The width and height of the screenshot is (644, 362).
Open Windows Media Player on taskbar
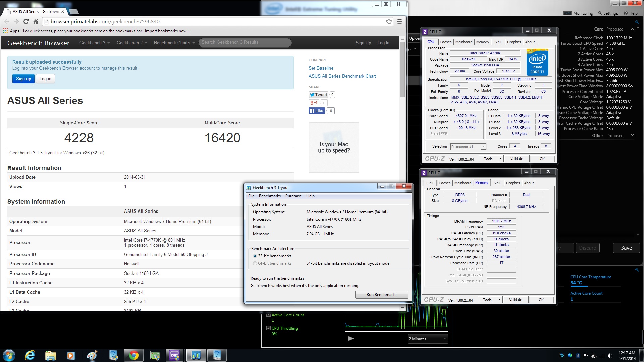pos(71,355)
